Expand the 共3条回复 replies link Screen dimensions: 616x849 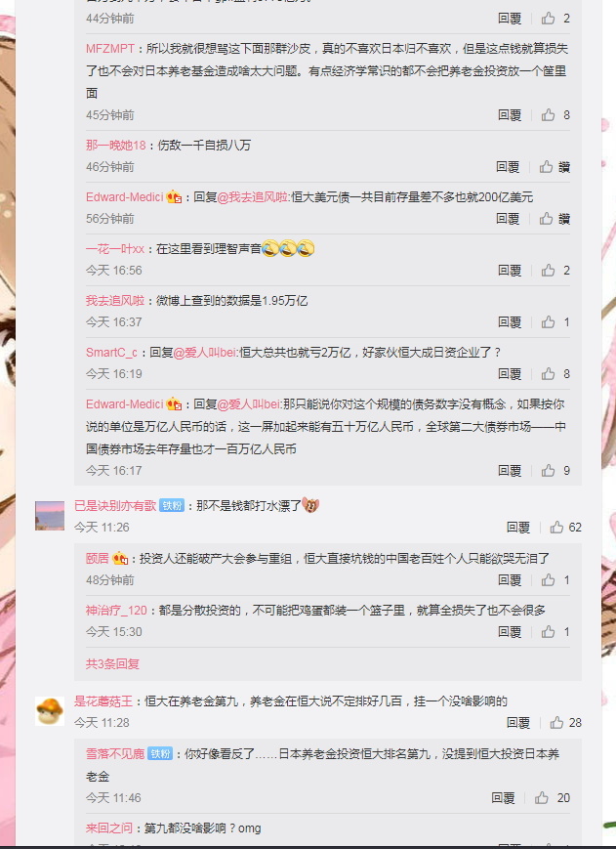[112, 663]
